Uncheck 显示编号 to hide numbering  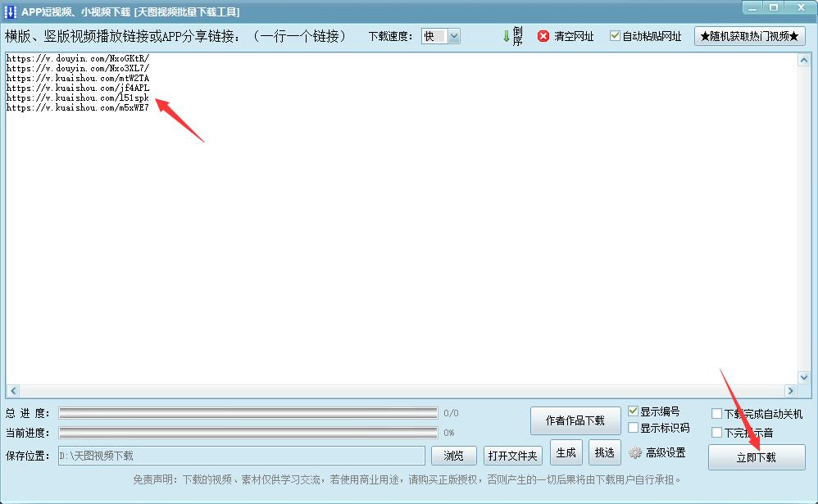tap(632, 411)
